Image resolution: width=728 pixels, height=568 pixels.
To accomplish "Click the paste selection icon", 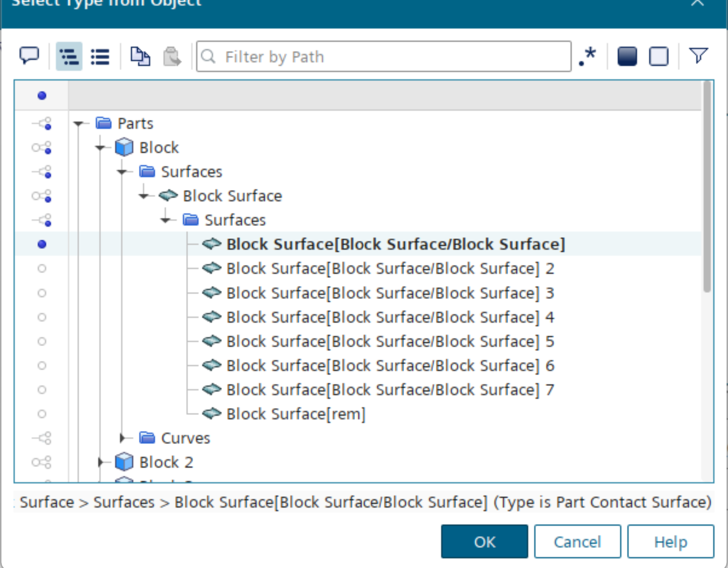I will (172, 56).
